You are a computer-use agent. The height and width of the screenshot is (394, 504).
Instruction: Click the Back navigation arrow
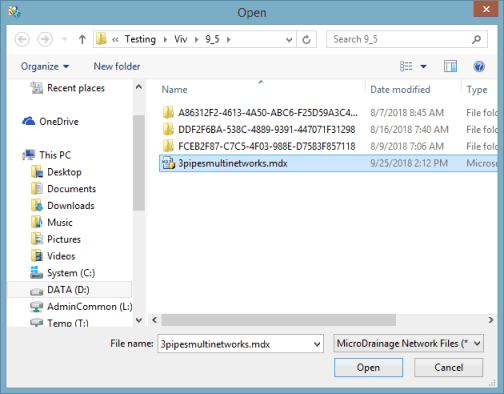pyautogui.click(x=22, y=39)
